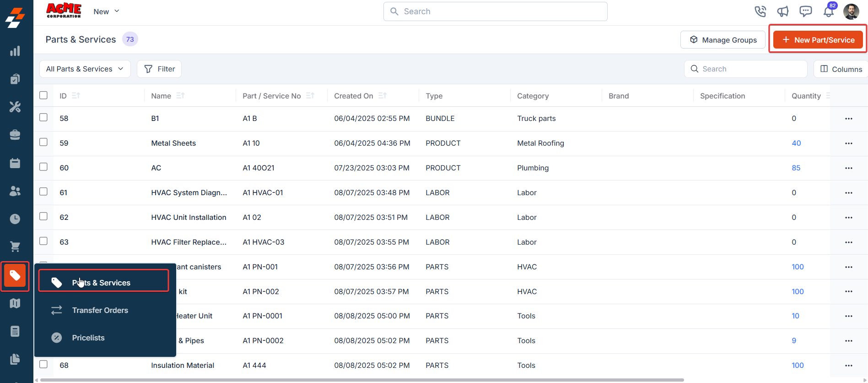The image size is (868, 383).
Task: Open the shopping cart icon in sidebar
Action: coord(15,247)
